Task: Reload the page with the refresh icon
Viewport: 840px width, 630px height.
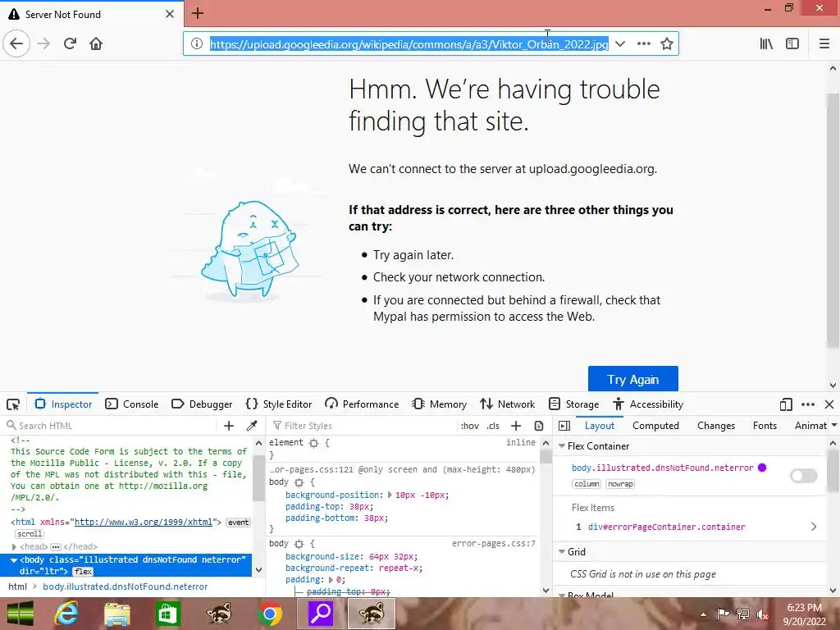Action: pyautogui.click(x=70, y=44)
